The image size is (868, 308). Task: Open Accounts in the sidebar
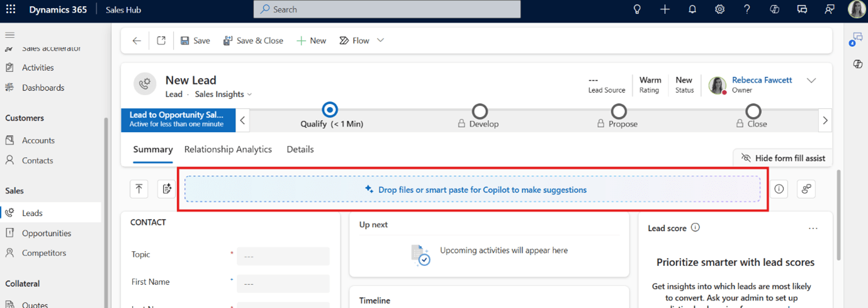[x=38, y=140]
